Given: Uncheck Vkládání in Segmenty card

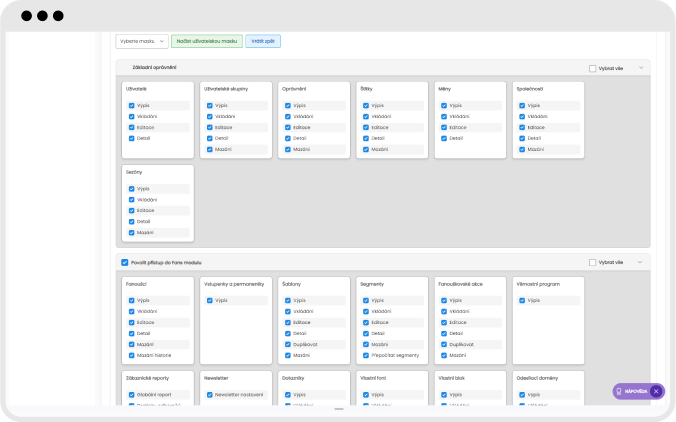Looking at the screenshot, I should 366,311.
